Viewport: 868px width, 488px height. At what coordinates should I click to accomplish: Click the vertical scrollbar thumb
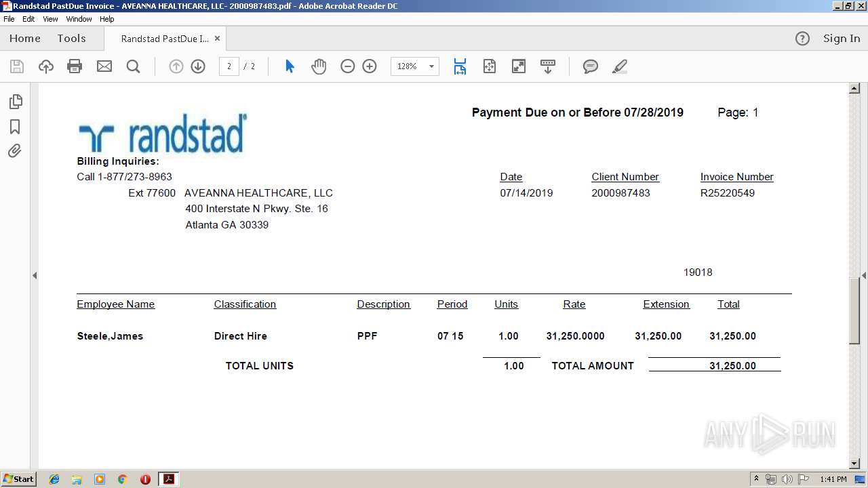(854, 311)
